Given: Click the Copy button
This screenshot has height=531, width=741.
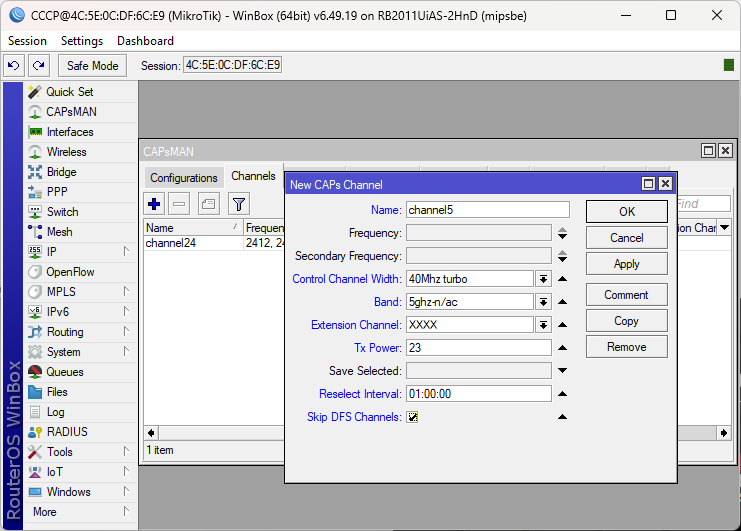Looking at the screenshot, I should click(627, 321).
